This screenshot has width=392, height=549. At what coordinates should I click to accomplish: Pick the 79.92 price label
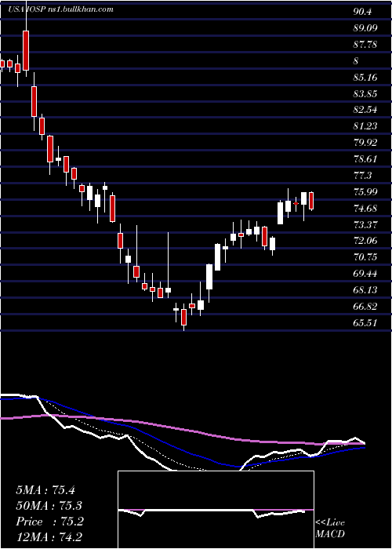(x=365, y=143)
